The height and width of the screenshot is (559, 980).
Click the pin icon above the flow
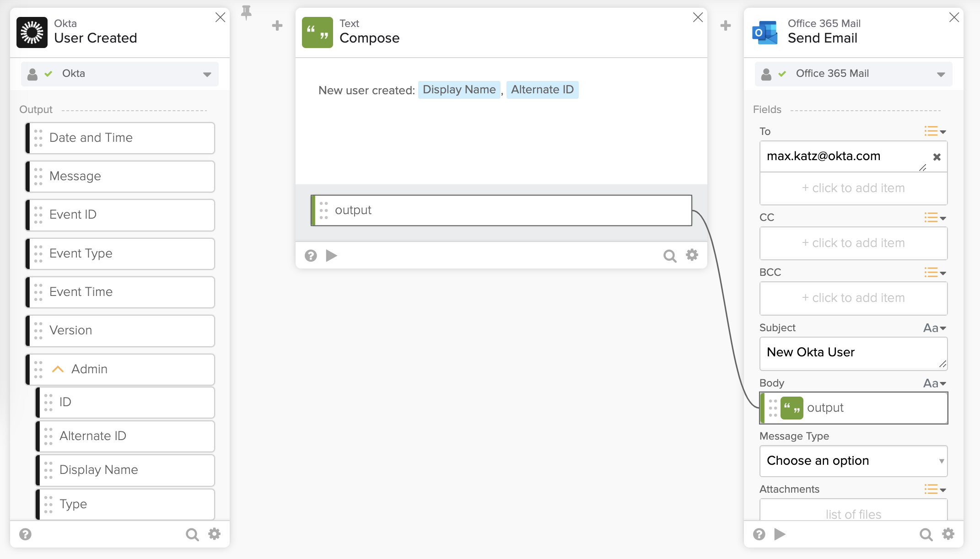click(x=246, y=12)
